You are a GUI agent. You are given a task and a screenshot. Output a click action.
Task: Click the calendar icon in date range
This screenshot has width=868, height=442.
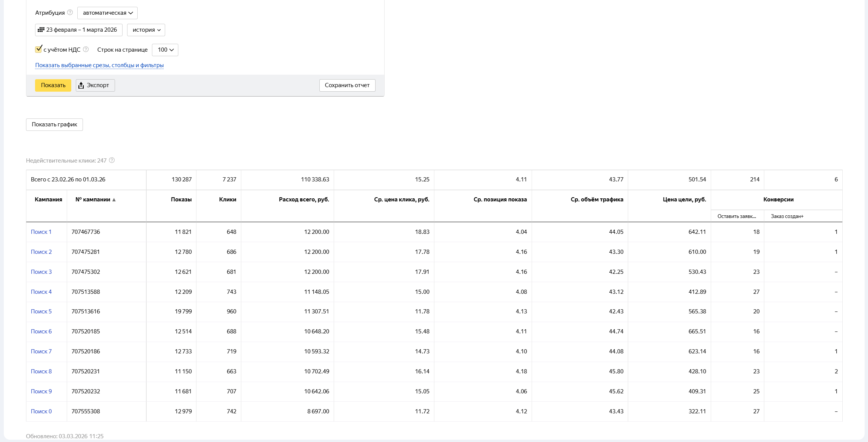pyautogui.click(x=41, y=29)
